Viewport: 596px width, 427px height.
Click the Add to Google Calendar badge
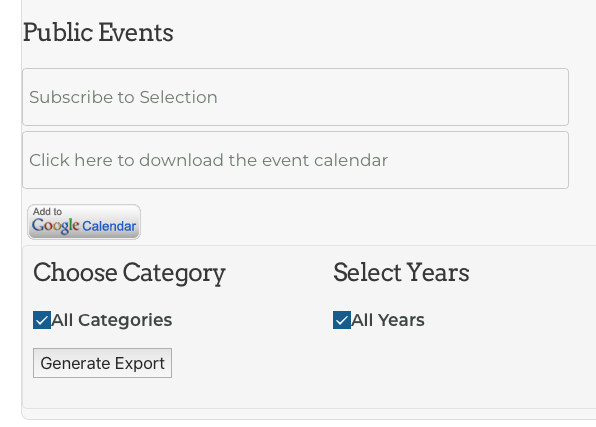(84, 222)
